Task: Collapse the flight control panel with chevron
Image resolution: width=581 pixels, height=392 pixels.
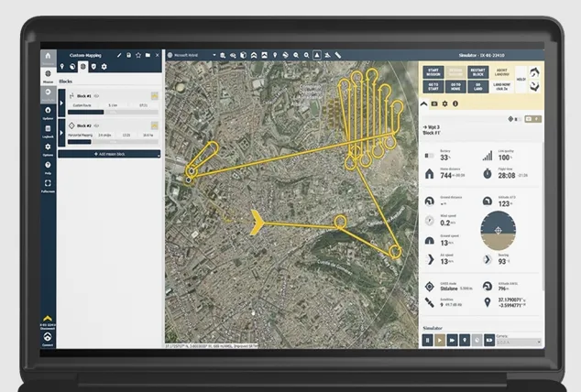Action: [x=424, y=104]
